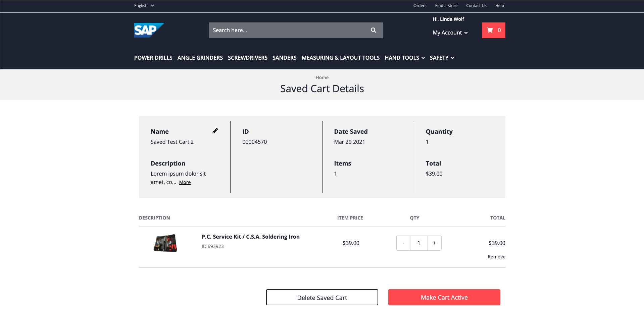The width and height of the screenshot is (644, 310).
Task: Click the Delete Saved Cart button
Action: (322, 297)
